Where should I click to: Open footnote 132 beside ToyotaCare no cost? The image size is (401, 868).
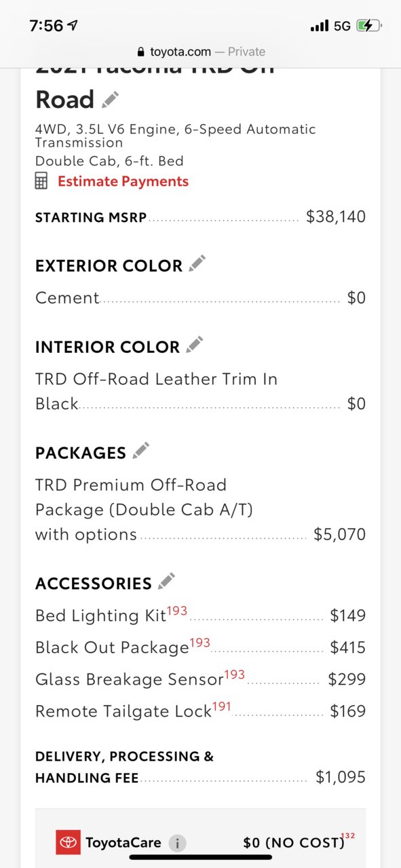(x=349, y=835)
